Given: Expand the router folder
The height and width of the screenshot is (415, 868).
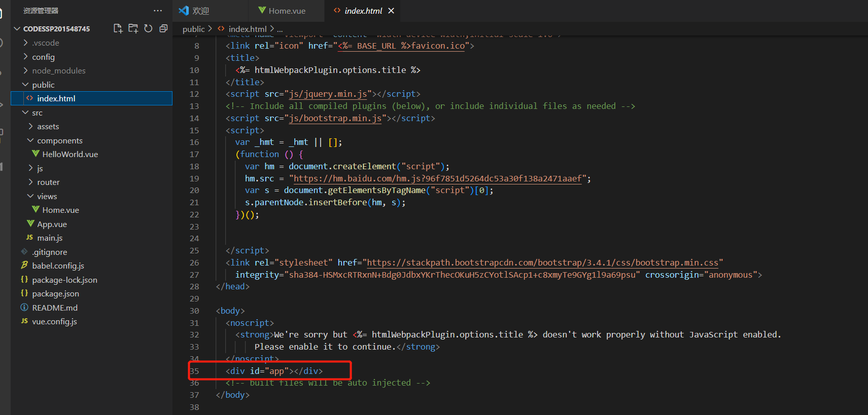Looking at the screenshot, I should coord(30,182).
